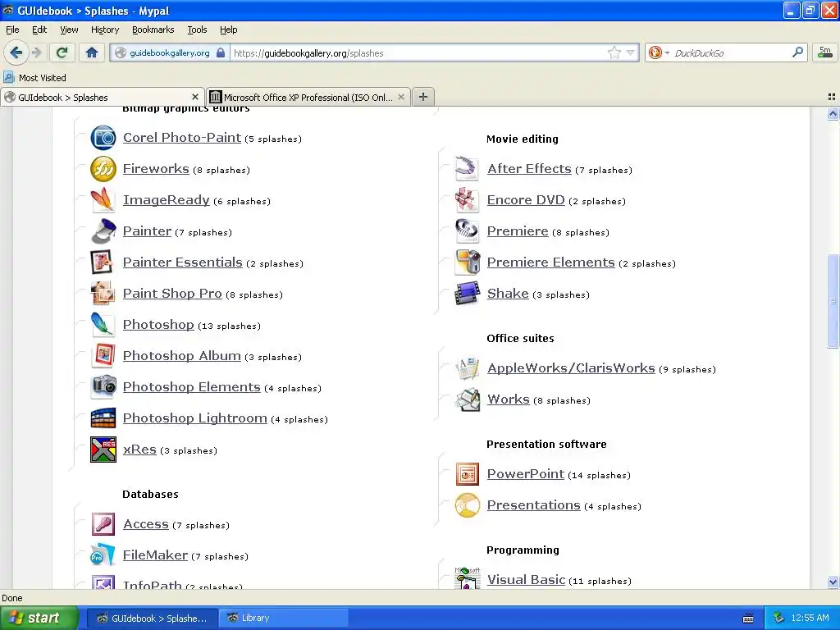The width and height of the screenshot is (840, 630).
Task: Open the After Effects link
Action: (529, 168)
